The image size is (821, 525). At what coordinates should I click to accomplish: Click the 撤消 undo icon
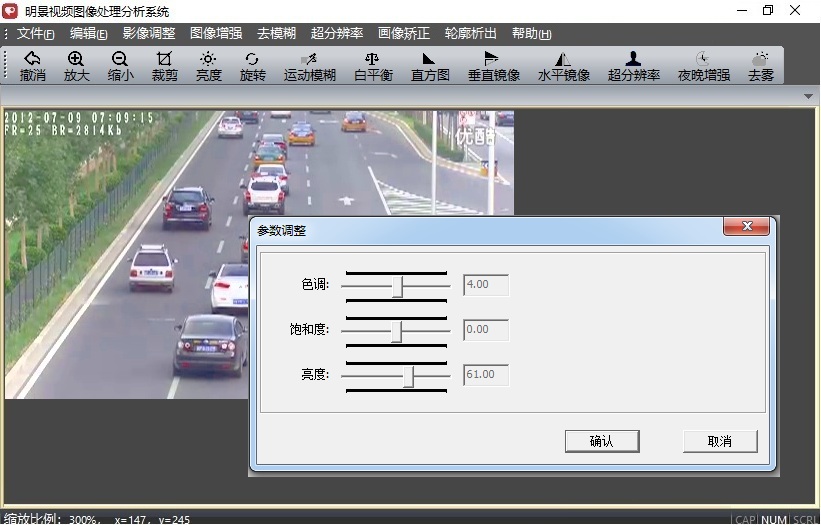33,66
